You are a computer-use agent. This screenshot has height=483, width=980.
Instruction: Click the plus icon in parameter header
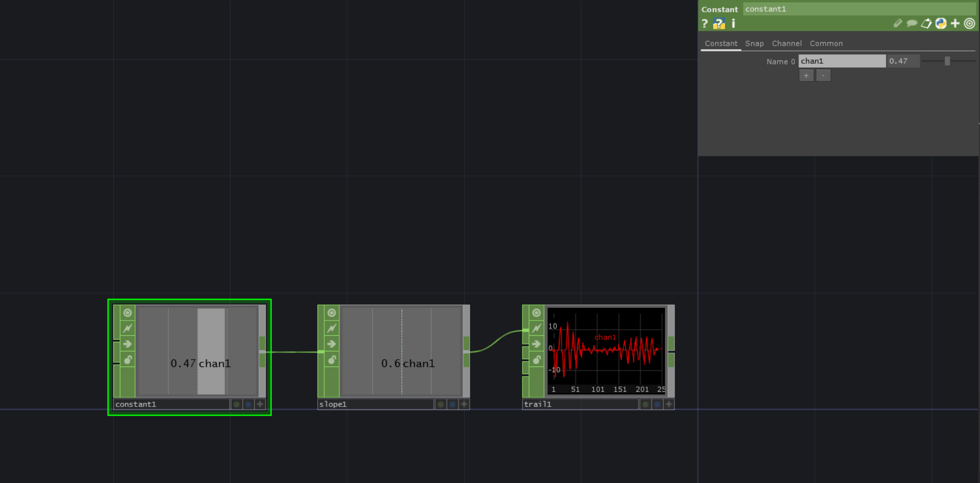point(955,23)
